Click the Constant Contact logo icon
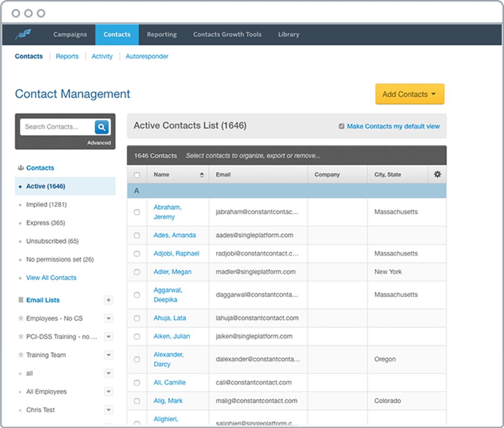 [24, 34]
